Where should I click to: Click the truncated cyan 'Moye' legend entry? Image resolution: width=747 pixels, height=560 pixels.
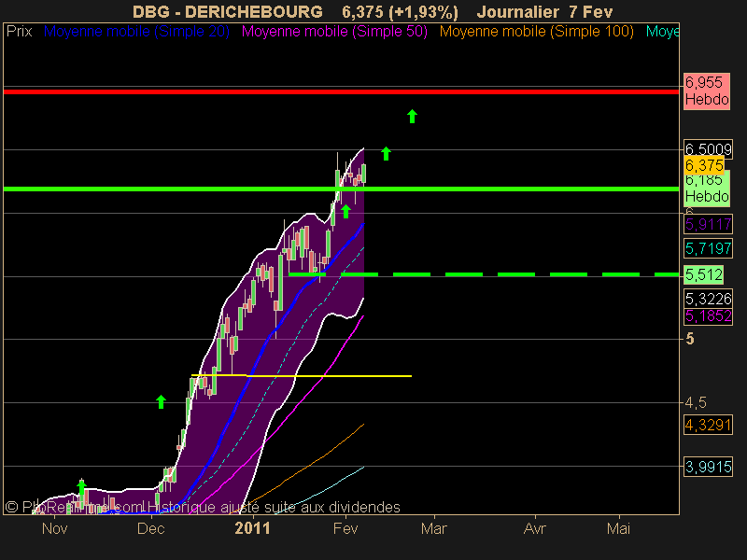click(x=662, y=32)
